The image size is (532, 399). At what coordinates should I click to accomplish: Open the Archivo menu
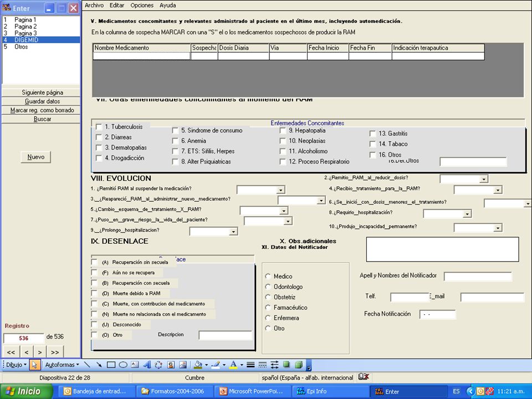point(94,6)
